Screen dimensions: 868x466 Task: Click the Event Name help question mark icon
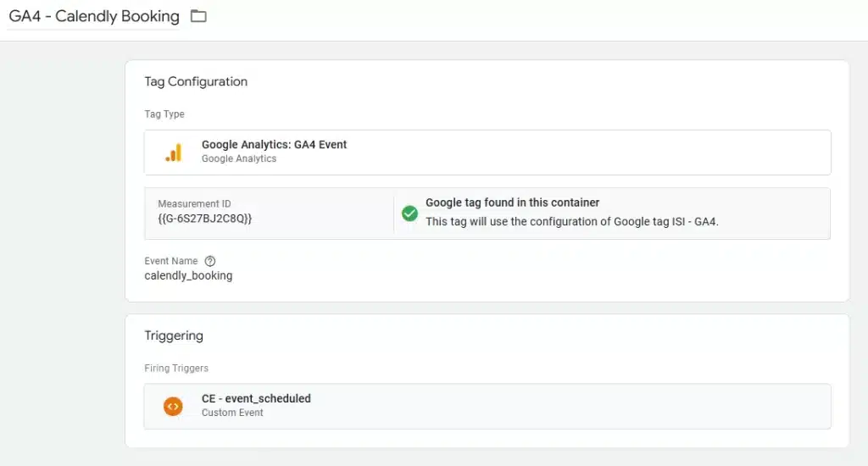(x=210, y=261)
